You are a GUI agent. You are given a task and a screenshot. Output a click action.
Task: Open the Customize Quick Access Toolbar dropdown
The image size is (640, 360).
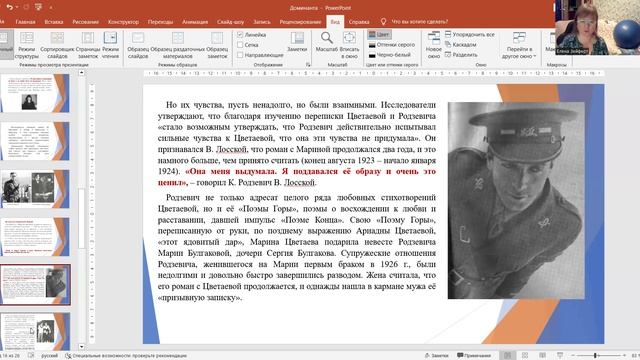point(51,7)
